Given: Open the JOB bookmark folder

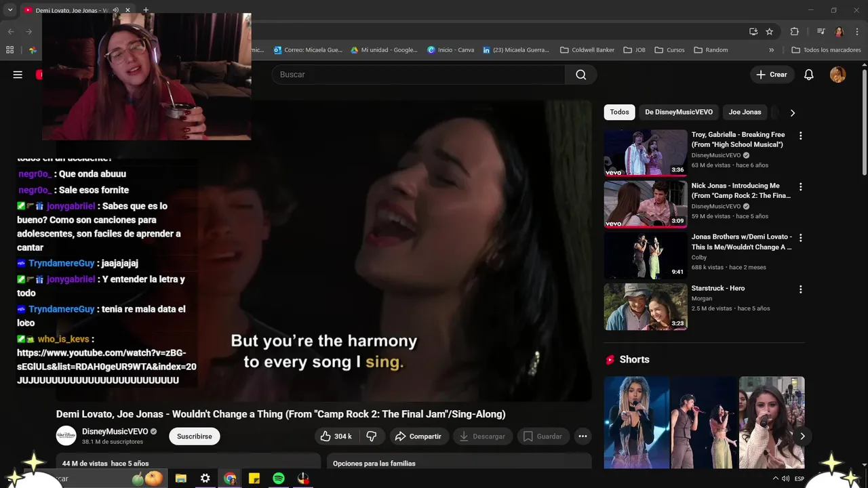Looking at the screenshot, I should tap(634, 49).
